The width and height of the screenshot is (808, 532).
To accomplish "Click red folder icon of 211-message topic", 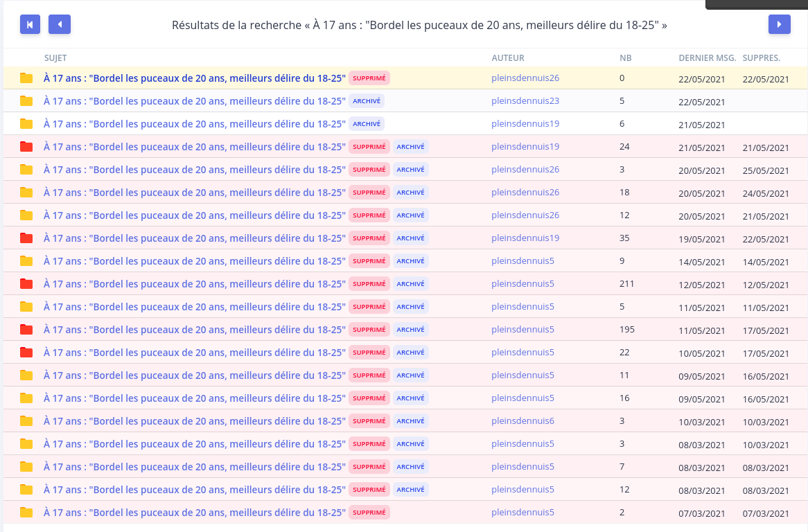I will 26,284.
